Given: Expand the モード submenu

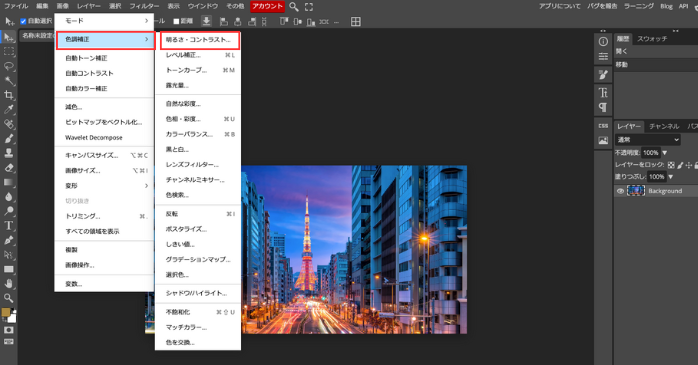Looking at the screenshot, I should coord(105,21).
